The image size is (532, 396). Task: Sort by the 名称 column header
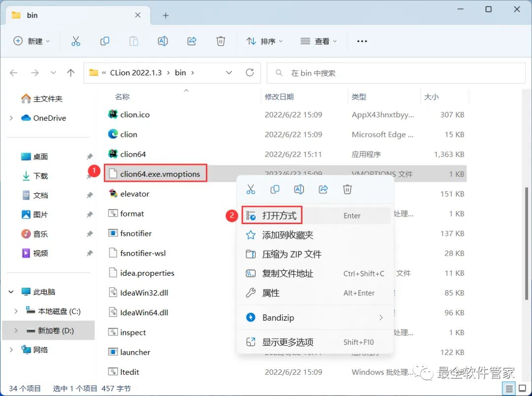(122, 97)
